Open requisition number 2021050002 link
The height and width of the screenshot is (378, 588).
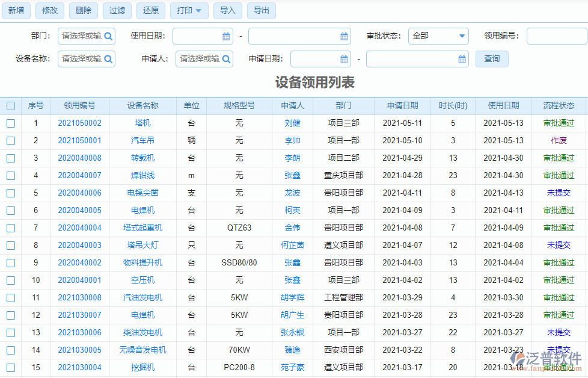click(x=80, y=123)
